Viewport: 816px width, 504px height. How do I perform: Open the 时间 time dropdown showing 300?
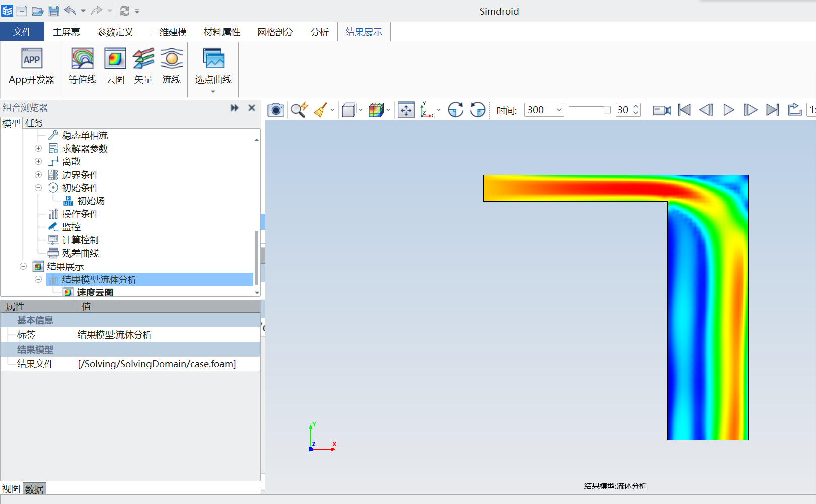tap(544, 110)
